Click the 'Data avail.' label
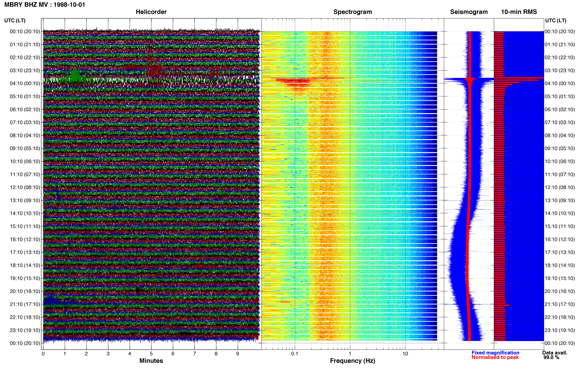Screen dimensions: 588x368 pos(555,353)
